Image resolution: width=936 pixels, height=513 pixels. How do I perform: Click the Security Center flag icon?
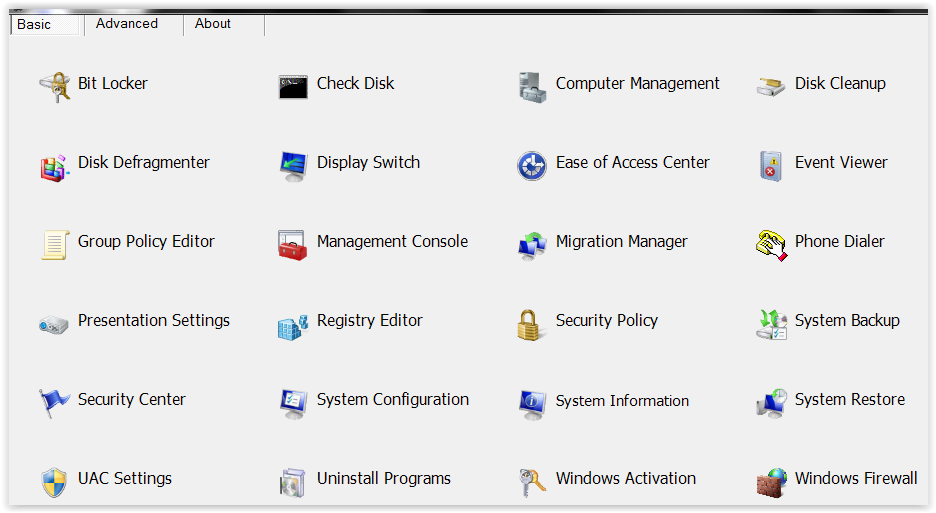[x=54, y=402]
